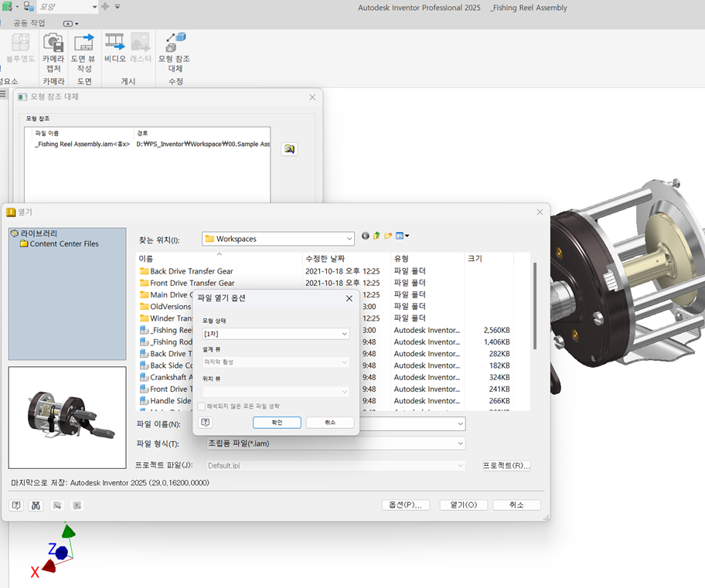Click the fishing reel preview thumbnail

[x=67, y=417]
